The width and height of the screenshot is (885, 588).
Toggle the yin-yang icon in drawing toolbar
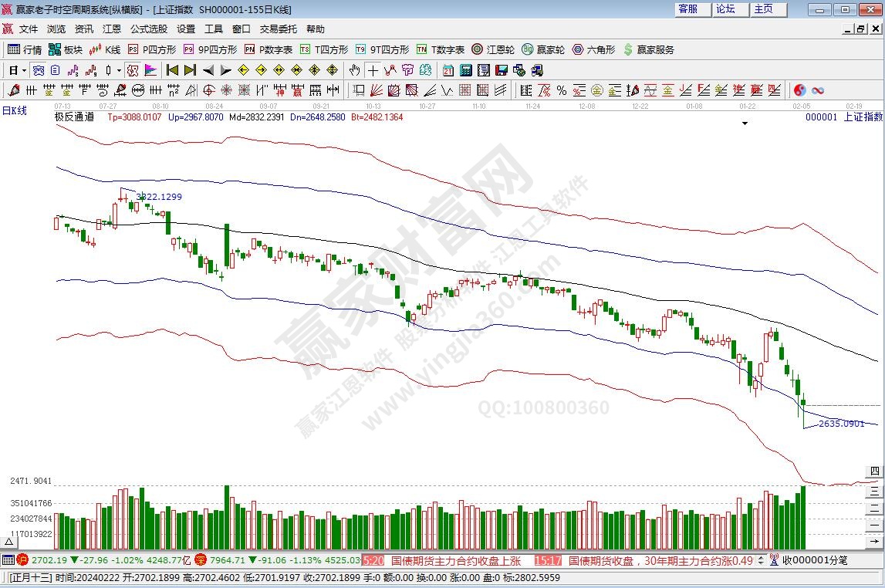tap(800, 90)
